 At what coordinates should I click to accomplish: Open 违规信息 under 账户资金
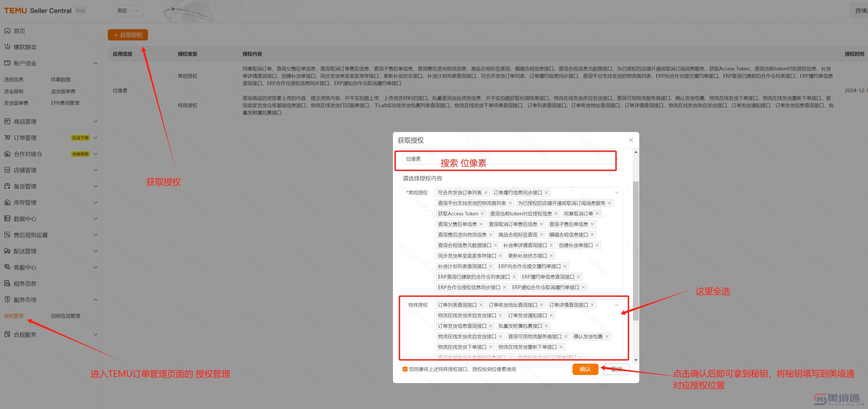[x=14, y=80]
